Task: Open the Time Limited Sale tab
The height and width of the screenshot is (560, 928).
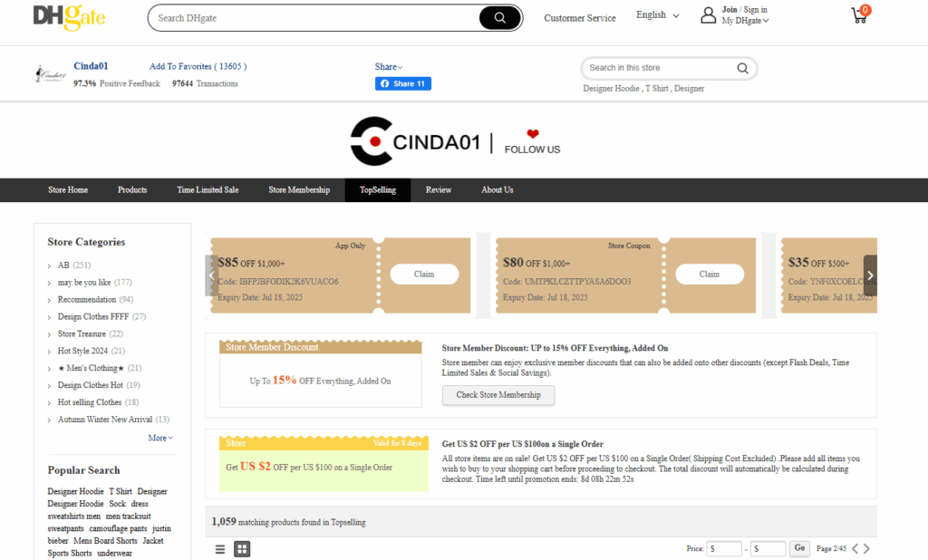Action: [x=208, y=190]
